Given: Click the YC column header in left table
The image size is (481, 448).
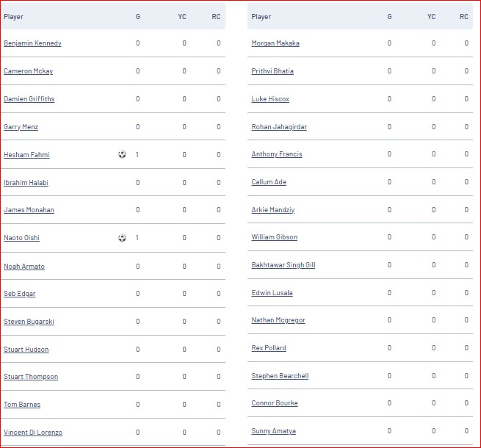Looking at the screenshot, I should (182, 17).
